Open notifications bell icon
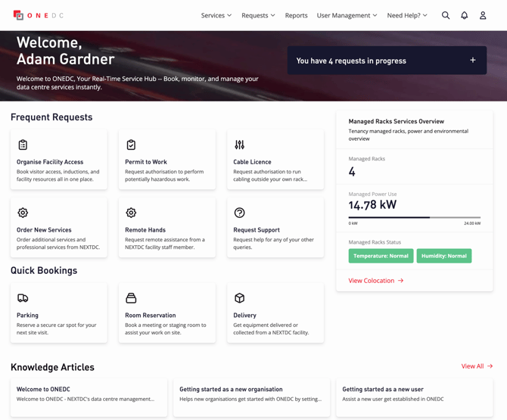The width and height of the screenshot is (507, 420). click(x=465, y=15)
